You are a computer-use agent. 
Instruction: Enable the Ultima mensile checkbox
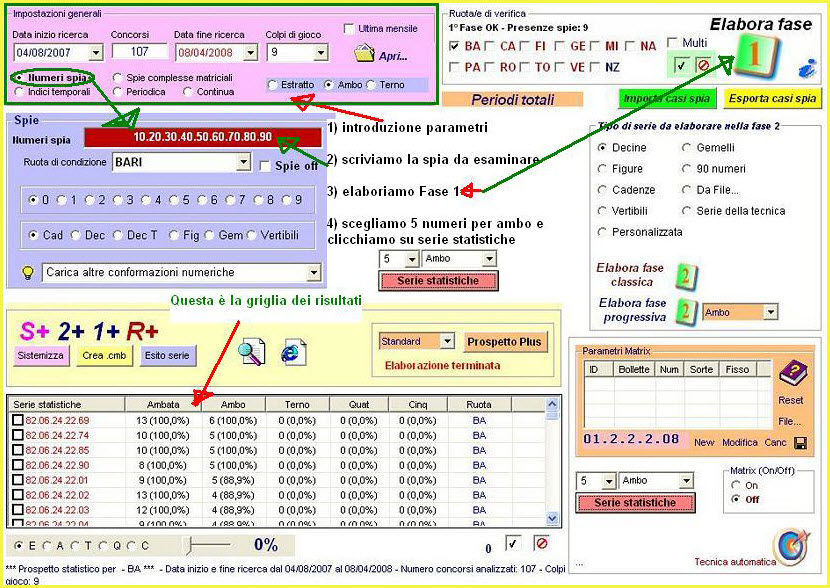click(349, 29)
